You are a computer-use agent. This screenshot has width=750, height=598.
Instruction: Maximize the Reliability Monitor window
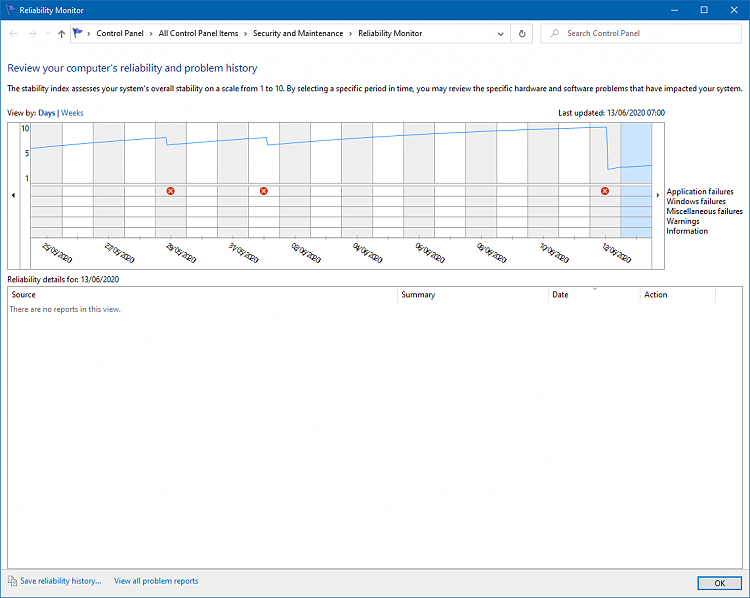pyautogui.click(x=704, y=10)
